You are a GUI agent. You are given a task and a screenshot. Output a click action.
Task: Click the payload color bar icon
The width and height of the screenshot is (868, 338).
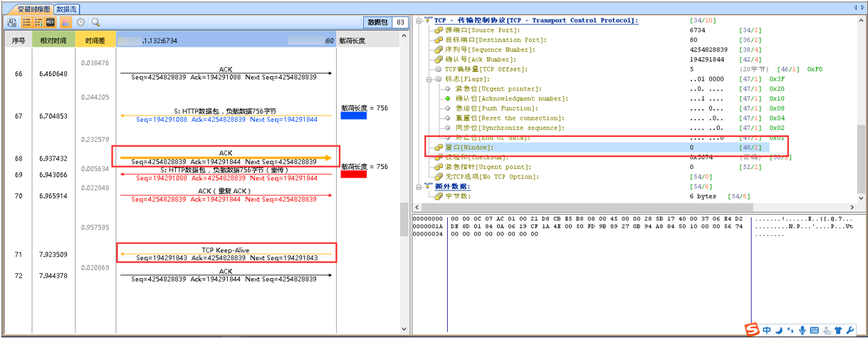click(64, 23)
